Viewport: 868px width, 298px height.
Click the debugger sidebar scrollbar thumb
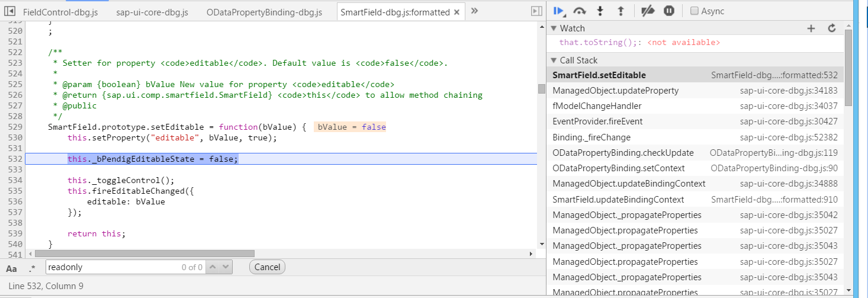848,66
